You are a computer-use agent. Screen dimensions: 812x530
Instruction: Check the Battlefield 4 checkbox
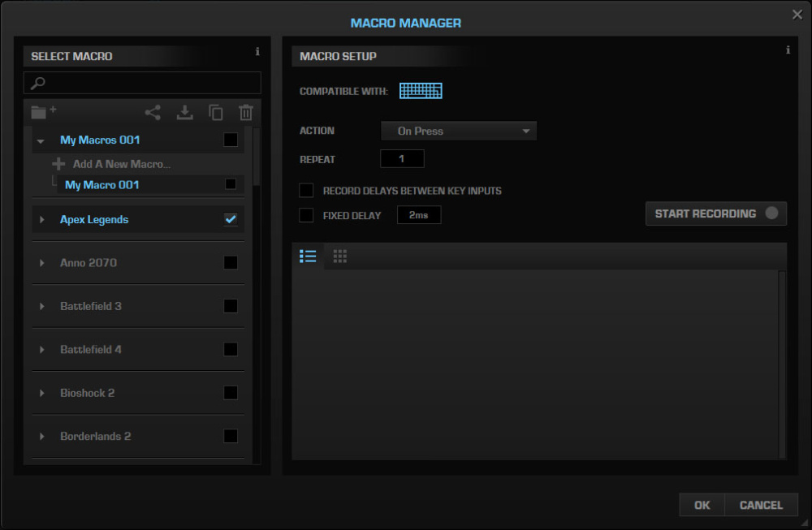[231, 349]
